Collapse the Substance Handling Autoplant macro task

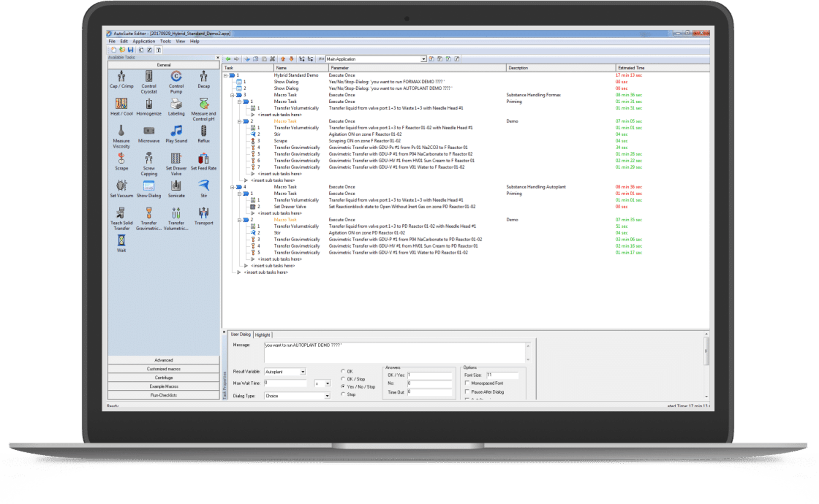coord(232,187)
